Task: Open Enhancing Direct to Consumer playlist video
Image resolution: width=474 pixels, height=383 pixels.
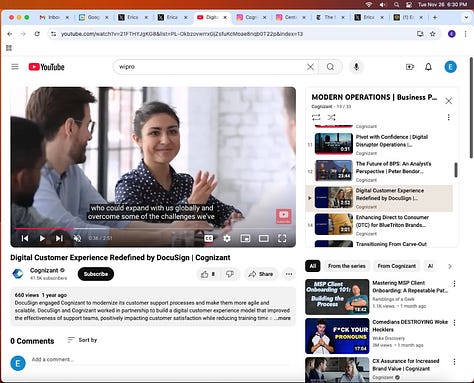Action: pos(380,225)
